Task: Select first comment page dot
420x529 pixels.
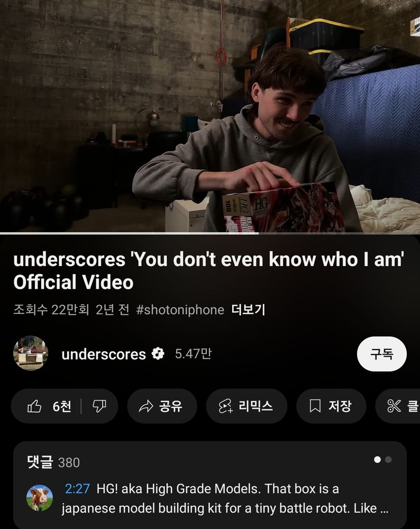Action: [x=377, y=460]
